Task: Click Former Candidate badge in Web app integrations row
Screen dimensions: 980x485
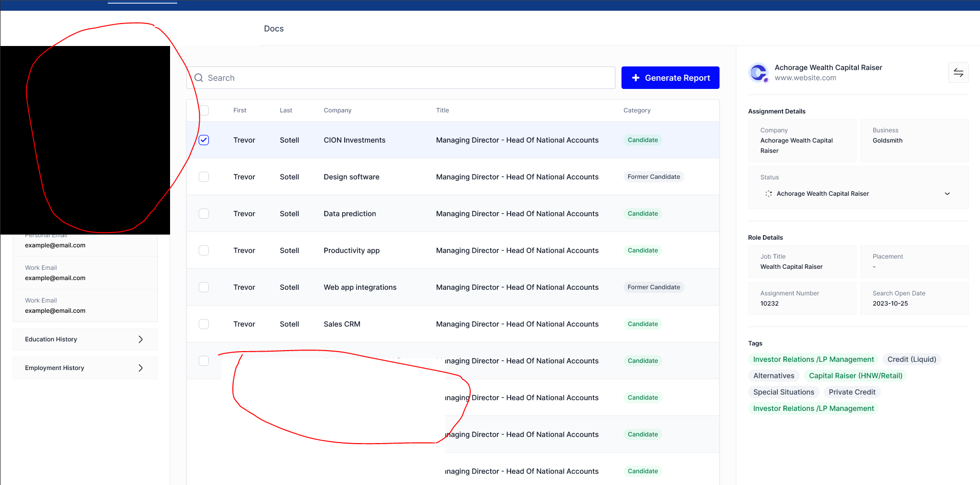Action: [x=654, y=287]
